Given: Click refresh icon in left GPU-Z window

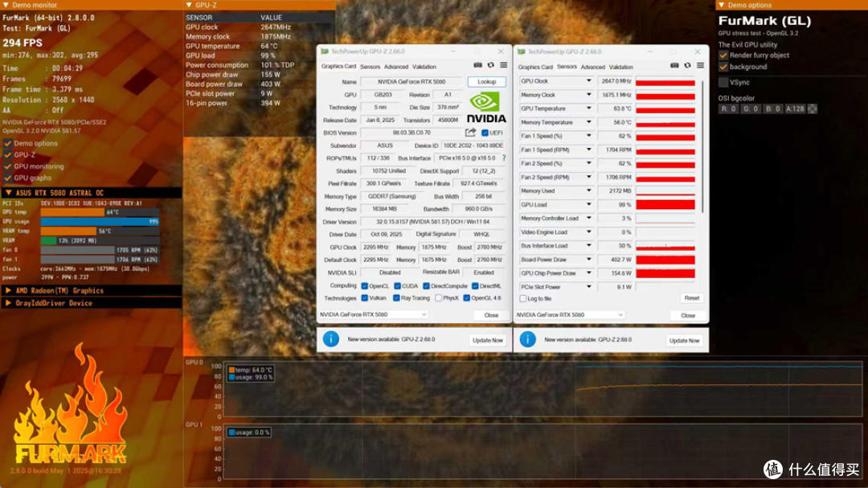Looking at the screenshot, I should pos(490,65).
